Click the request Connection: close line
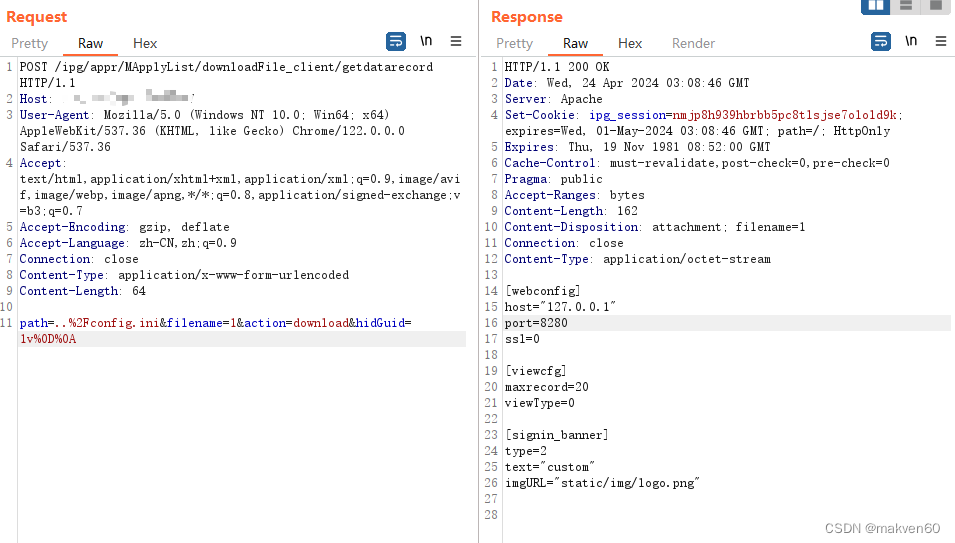This screenshot has width=955, height=543. click(79, 259)
